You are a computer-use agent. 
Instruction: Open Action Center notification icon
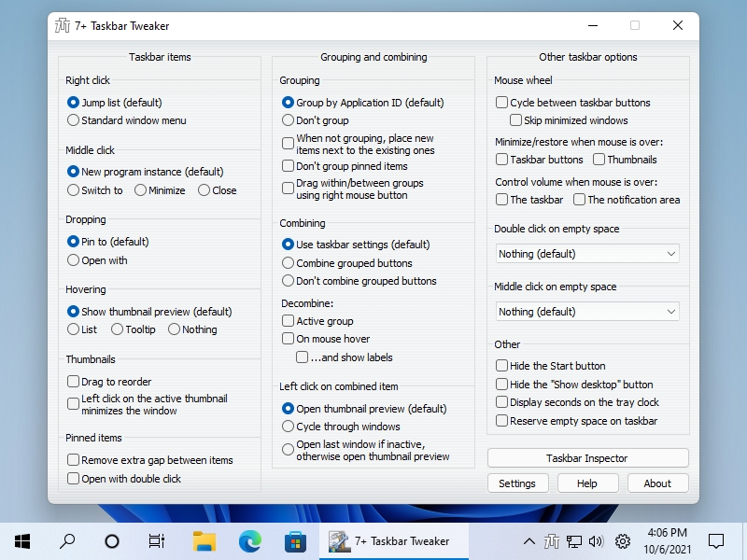[716, 541]
